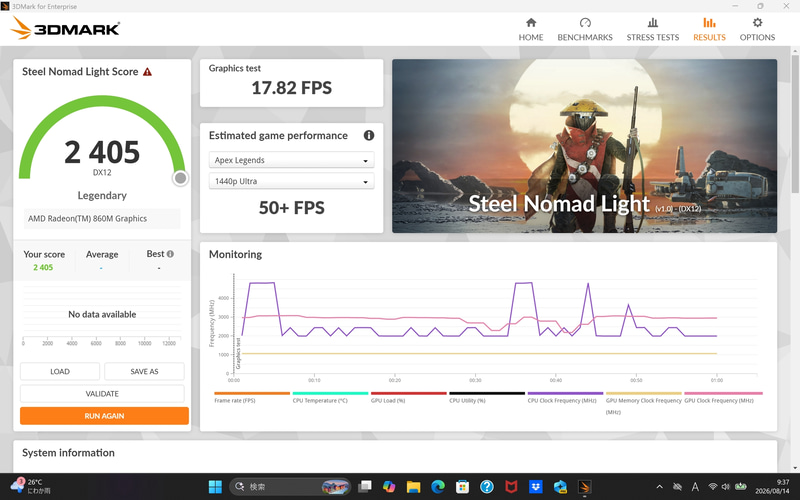The width and height of the screenshot is (800, 500).
Task: Click the Legendary rating label
Action: click(x=102, y=195)
